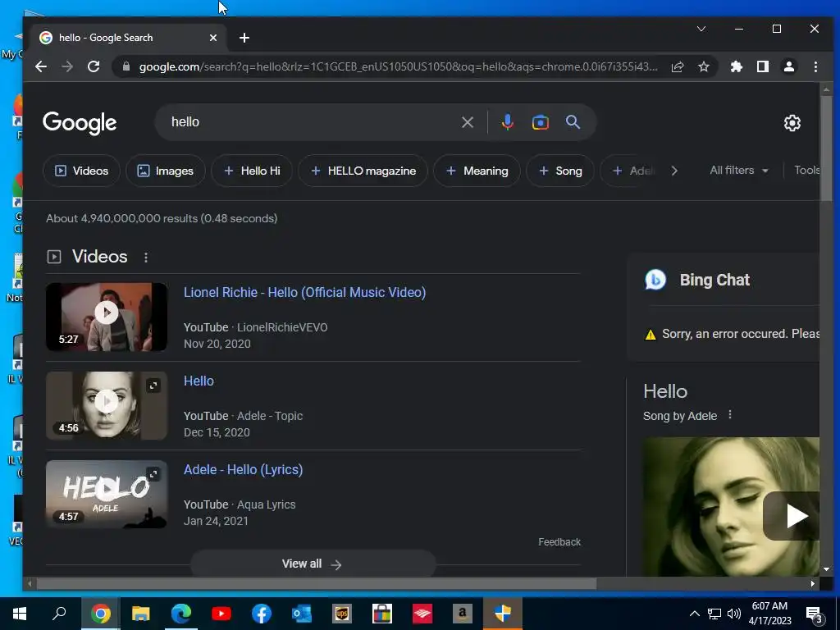
Task: Open Windows taskbar search
Action: [59, 614]
